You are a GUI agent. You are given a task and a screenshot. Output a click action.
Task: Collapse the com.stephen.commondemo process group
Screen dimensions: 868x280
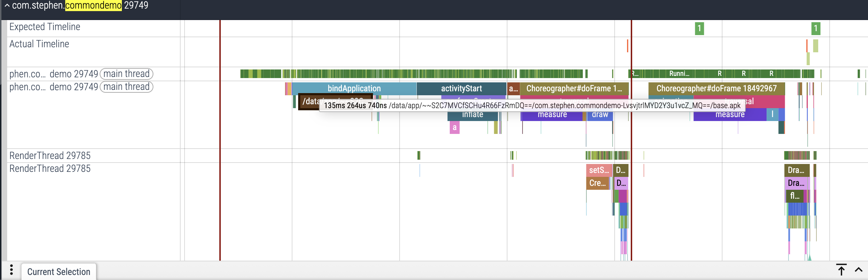[7, 6]
